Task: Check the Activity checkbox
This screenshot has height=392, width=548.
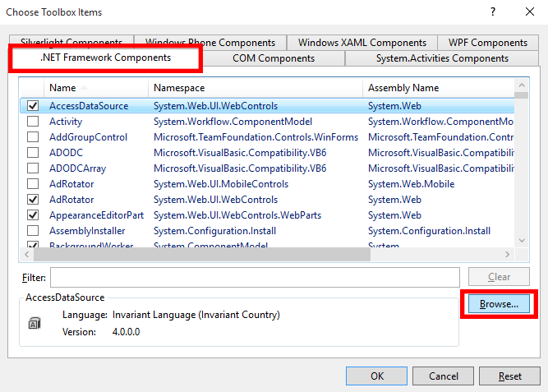Action: (x=33, y=122)
